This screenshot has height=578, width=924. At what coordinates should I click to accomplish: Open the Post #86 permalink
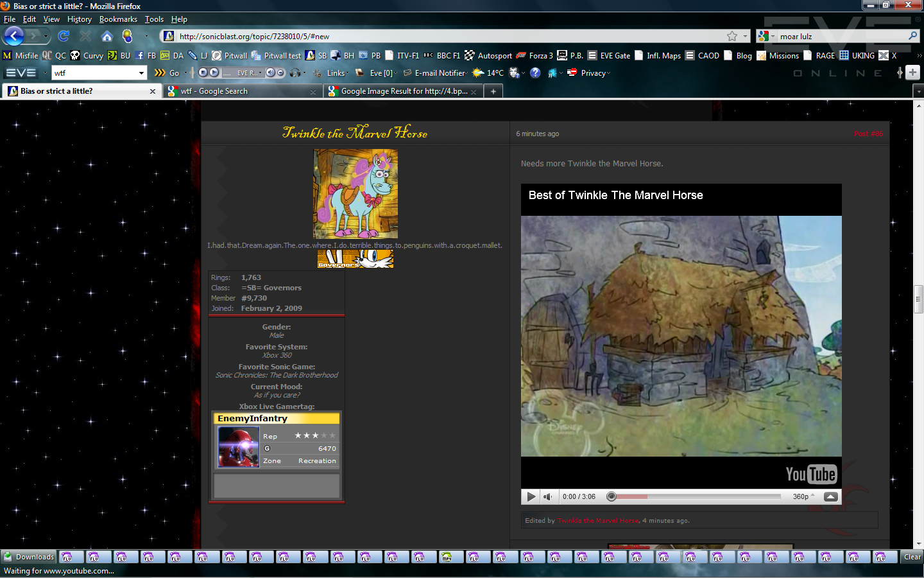coord(868,134)
